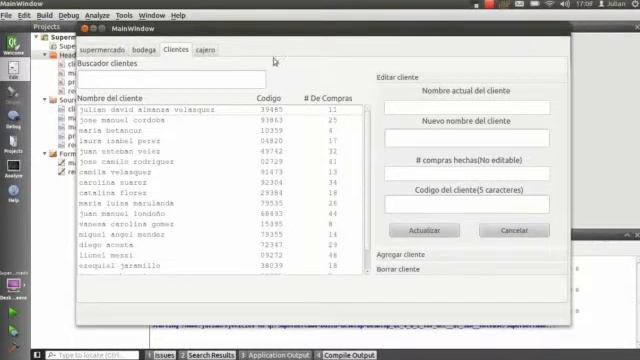This screenshot has height=360, width=640.
Task: Open the File menu
Action: [6, 16]
